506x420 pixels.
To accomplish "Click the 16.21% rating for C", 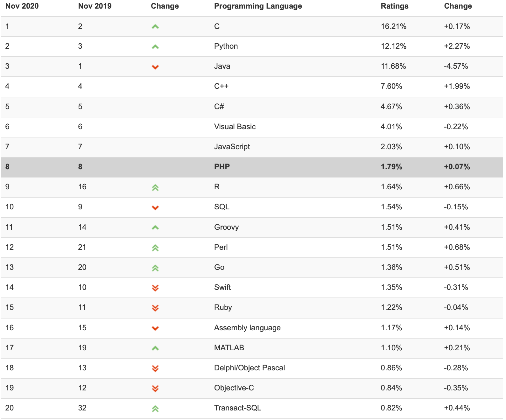I will point(393,26).
